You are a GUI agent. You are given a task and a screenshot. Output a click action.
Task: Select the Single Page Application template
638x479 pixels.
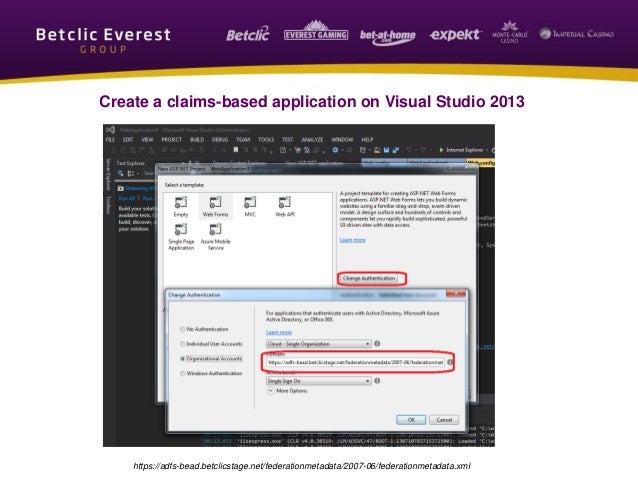coord(181,237)
